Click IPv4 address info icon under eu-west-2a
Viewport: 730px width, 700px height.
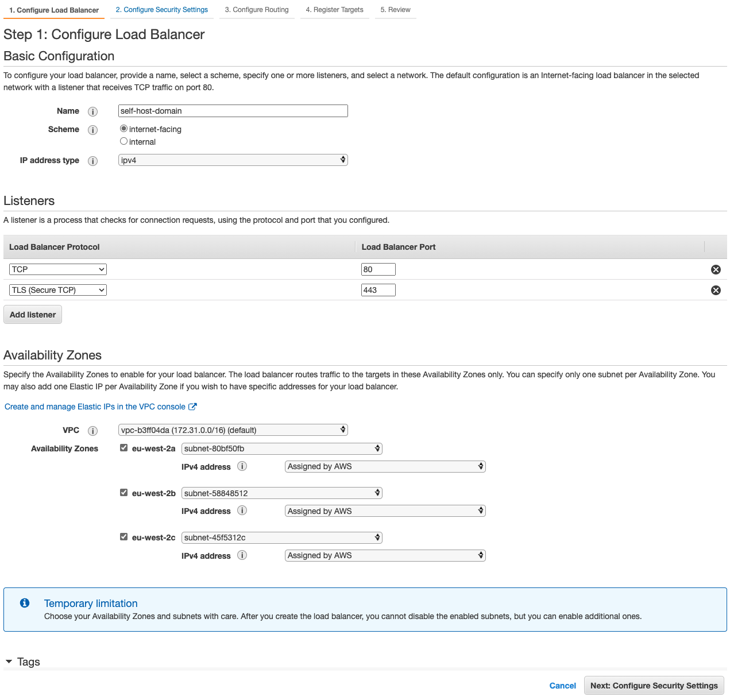click(x=242, y=466)
